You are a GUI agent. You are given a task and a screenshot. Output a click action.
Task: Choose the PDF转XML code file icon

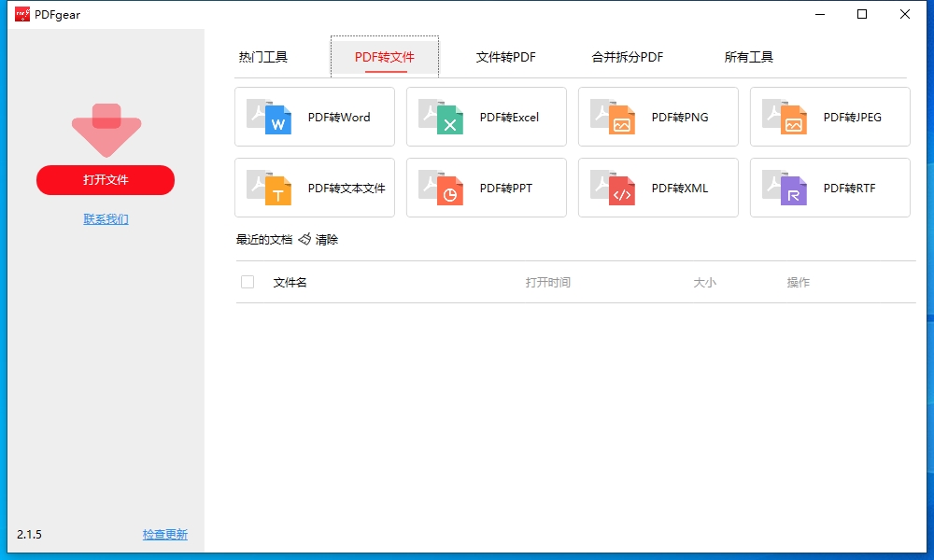click(613, 188)
